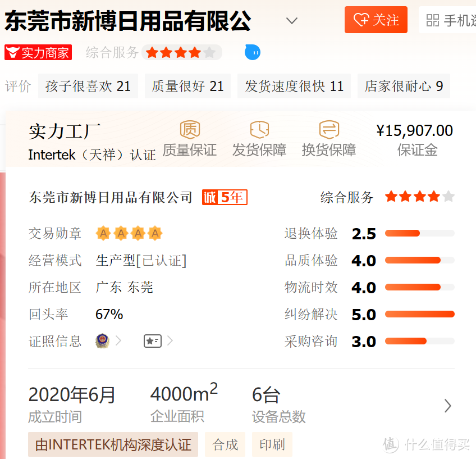Click the 退换体验 2.5 rating bar

[x=419, y=233]
